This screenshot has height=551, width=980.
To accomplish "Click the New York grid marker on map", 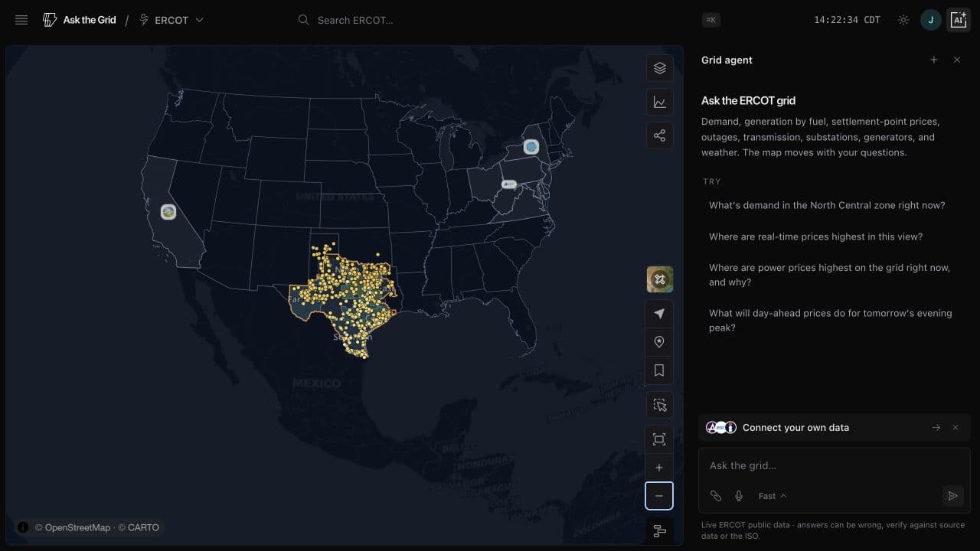I will point(531,146).
